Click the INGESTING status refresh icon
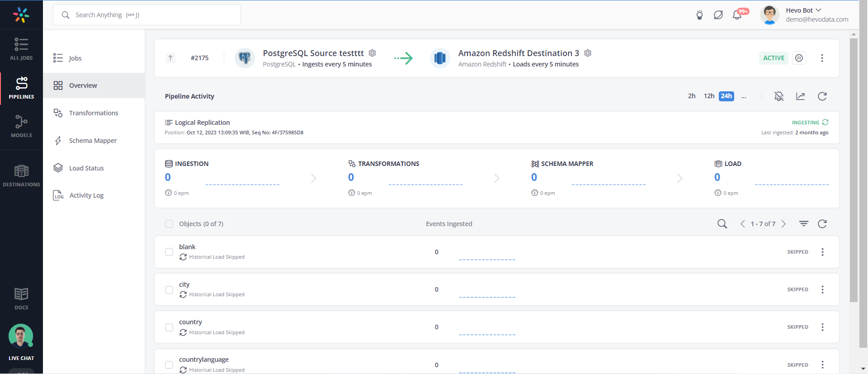The height and width of the screenshot is (374, 868). 826,122
